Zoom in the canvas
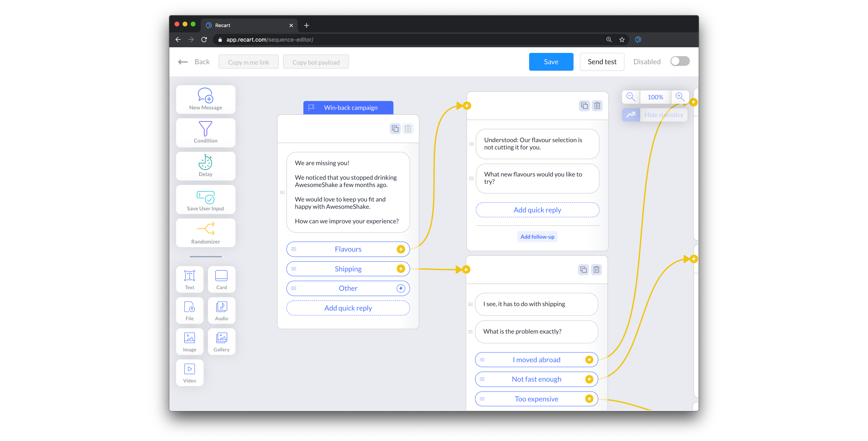 680,97
